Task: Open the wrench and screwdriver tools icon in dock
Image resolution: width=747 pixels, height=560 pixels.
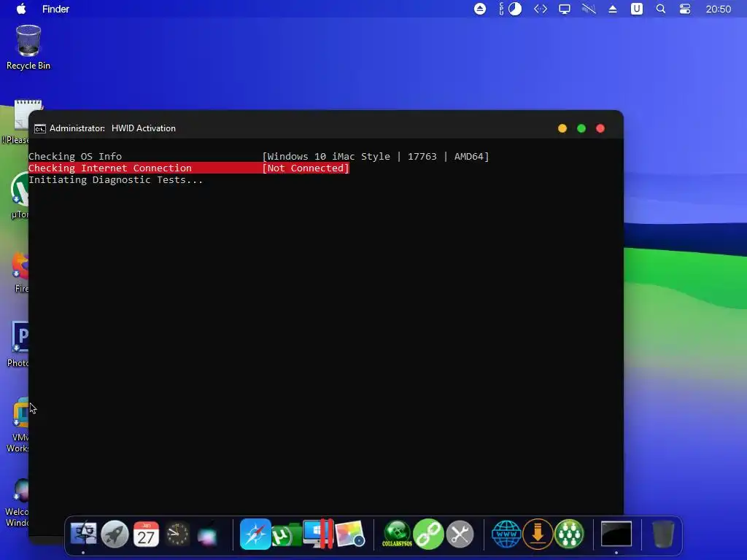Action: tap(460, 534)
